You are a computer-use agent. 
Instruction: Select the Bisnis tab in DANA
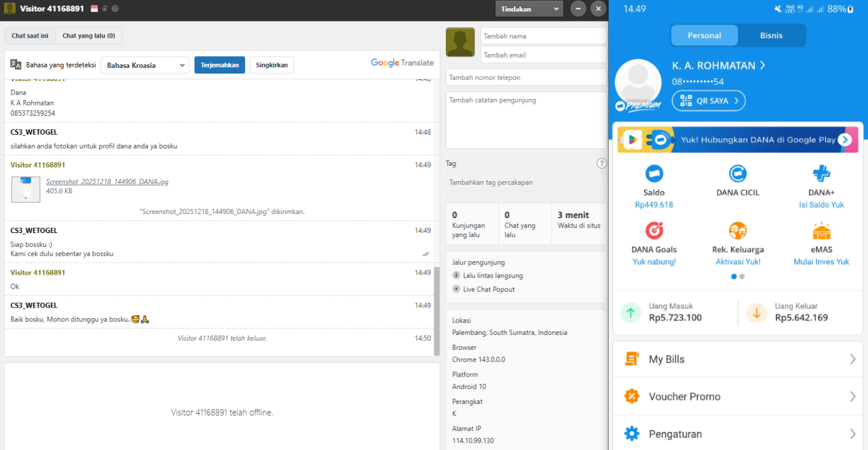point(771,35)
